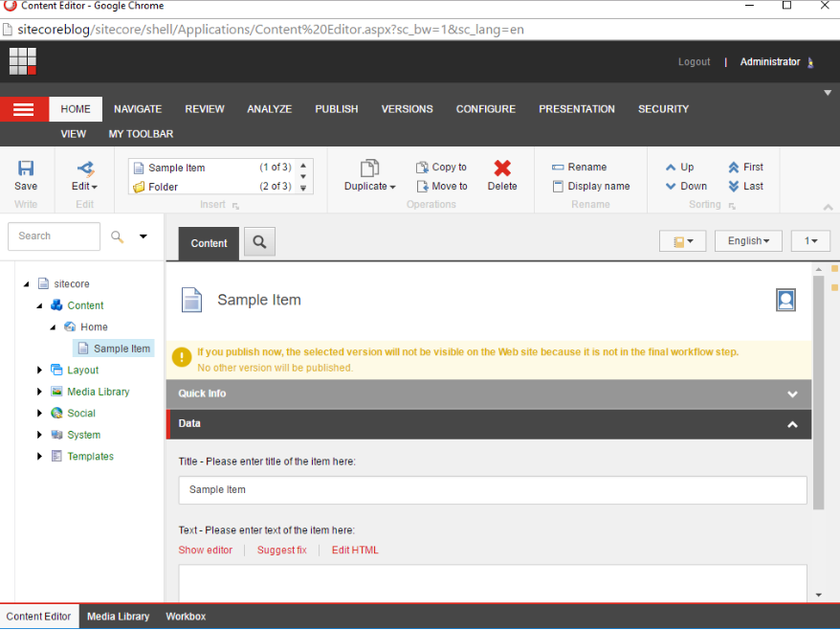Open the Sorting group dialog launcher

tap(732, 205)
